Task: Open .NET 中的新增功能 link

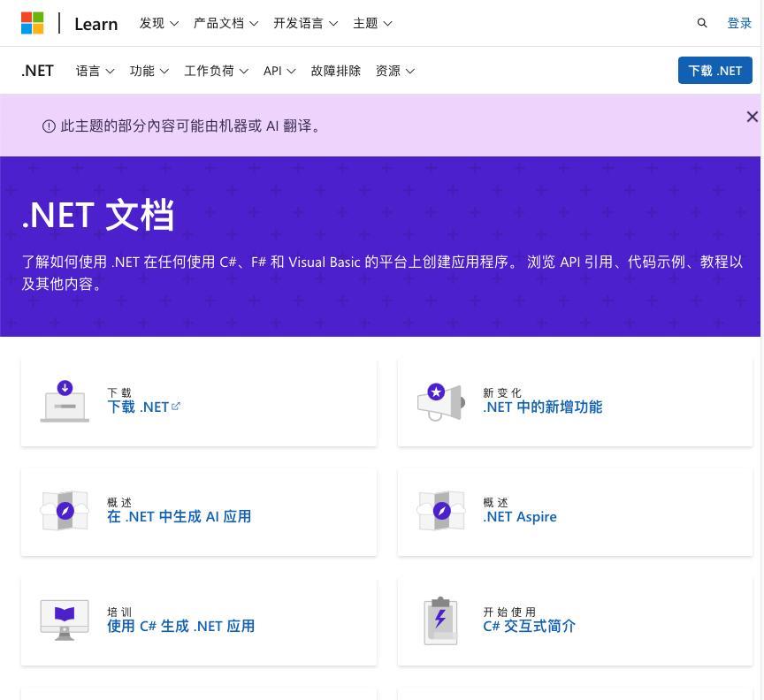Action: (542, 407)
